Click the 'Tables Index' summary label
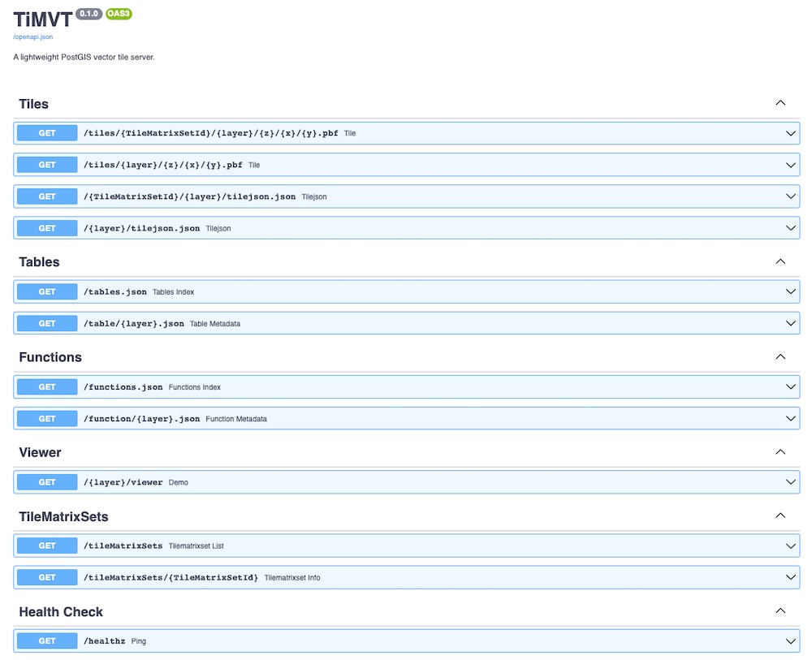The height and width of the screenshot is (660, 812). pyautogui.click(x=173, y=292)
